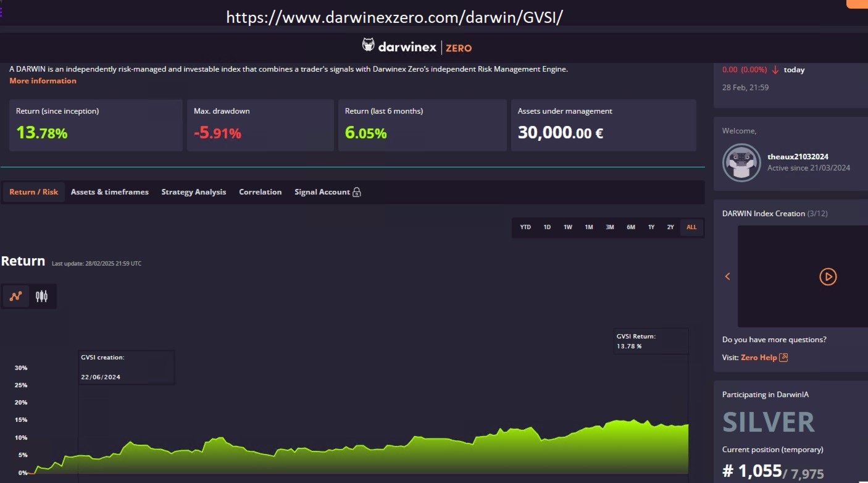
Task: Click the 15% y-axis label
Action: click(x=21, y=420)
